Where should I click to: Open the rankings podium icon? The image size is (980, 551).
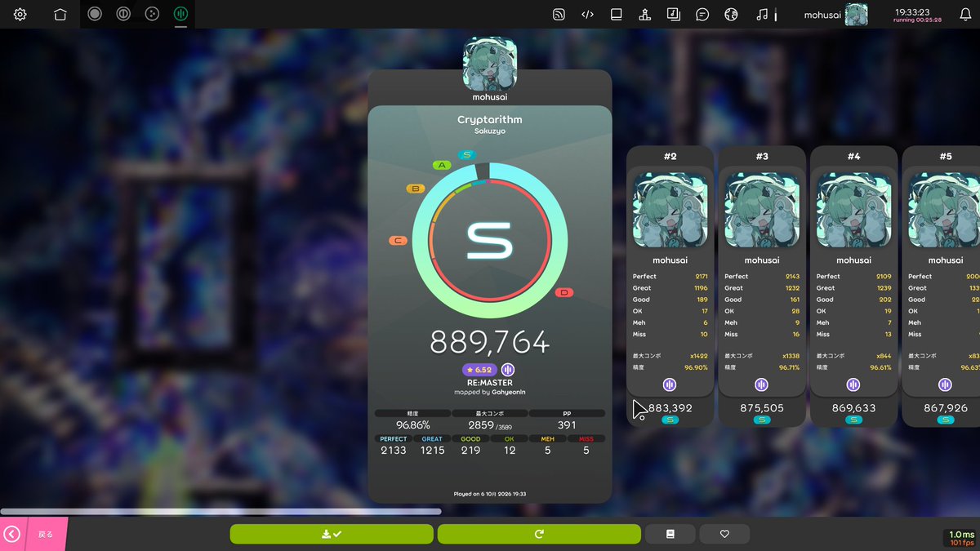[644, 14]
